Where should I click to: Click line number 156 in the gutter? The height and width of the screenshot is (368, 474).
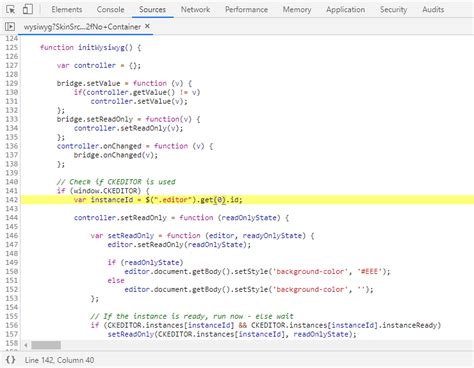pos(11,325)
